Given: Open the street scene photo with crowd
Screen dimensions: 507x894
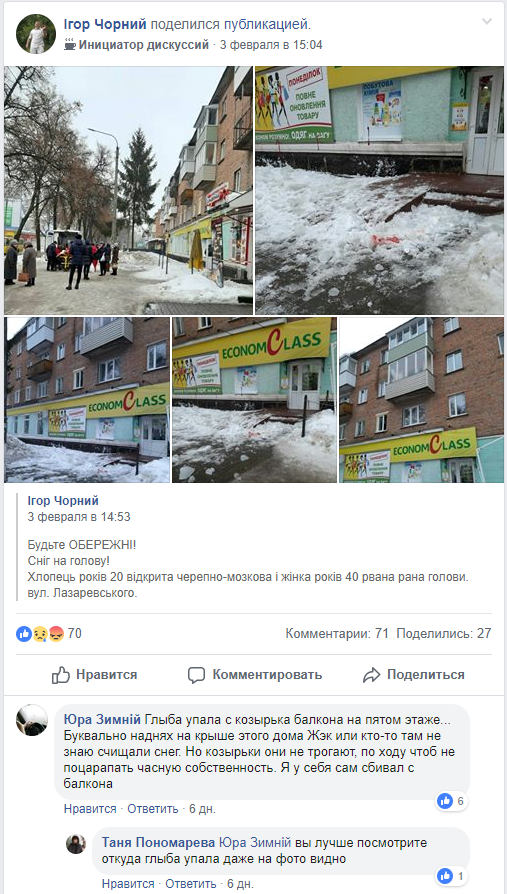Looking at the screenshot, I should coord(128,190).
